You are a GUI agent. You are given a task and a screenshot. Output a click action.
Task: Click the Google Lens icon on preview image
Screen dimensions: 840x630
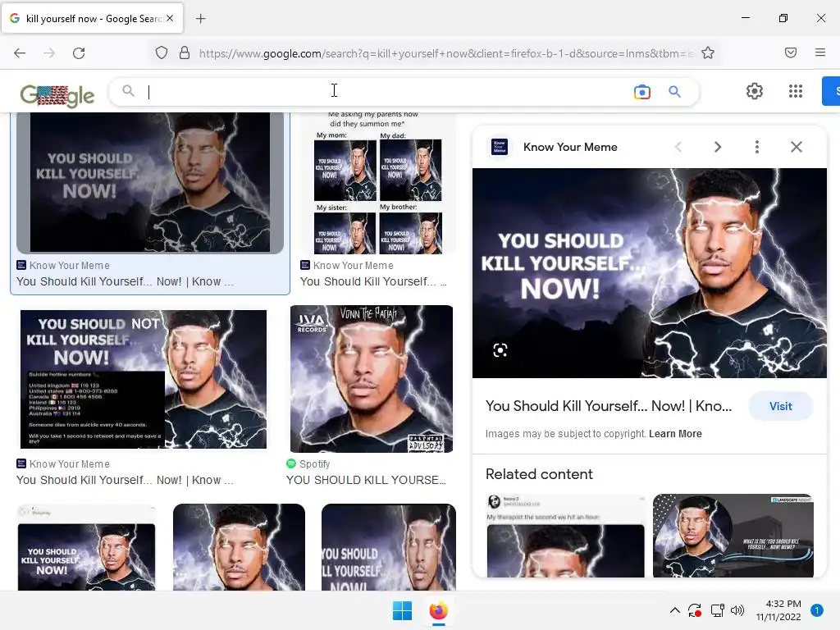[500, 350]
